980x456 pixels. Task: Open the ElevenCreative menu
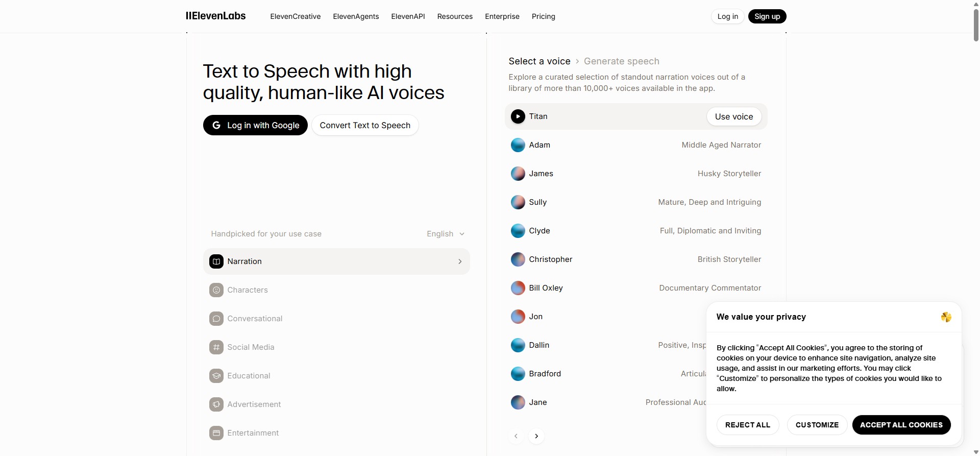pos(296,16)
